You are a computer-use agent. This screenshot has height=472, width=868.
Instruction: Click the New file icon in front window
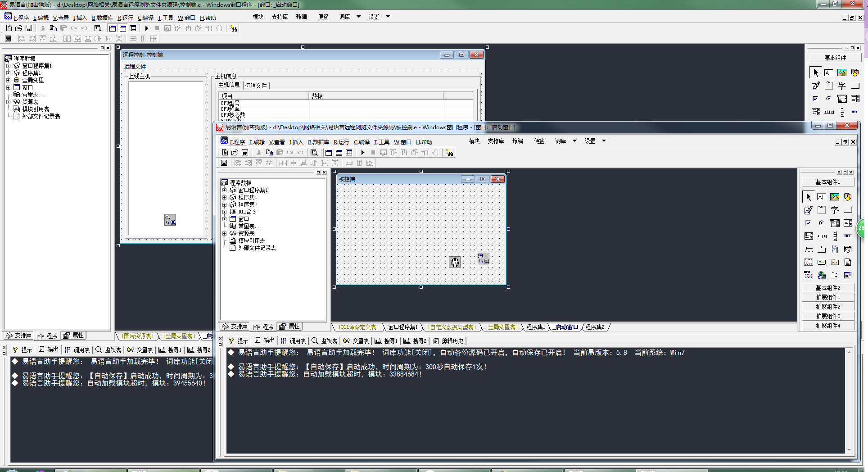225,153
